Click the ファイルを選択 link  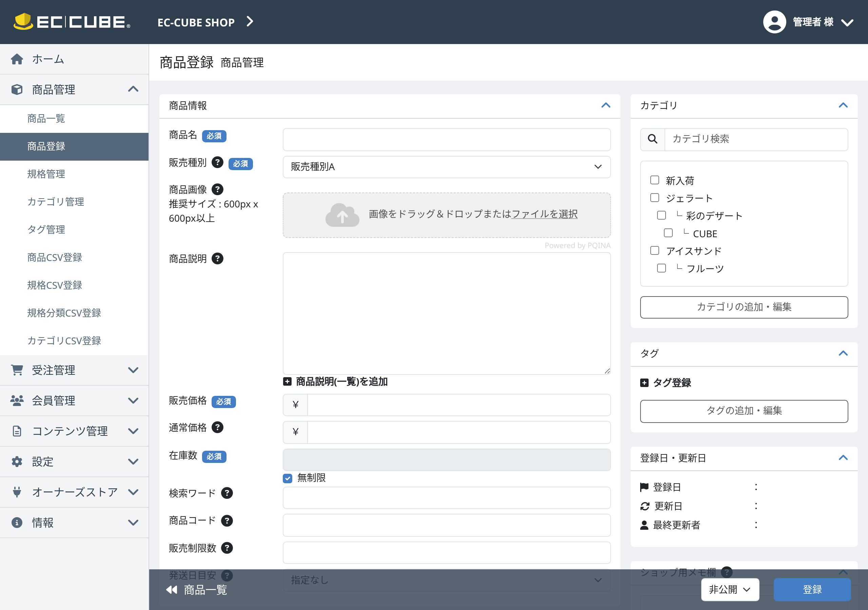coord(545,214)
